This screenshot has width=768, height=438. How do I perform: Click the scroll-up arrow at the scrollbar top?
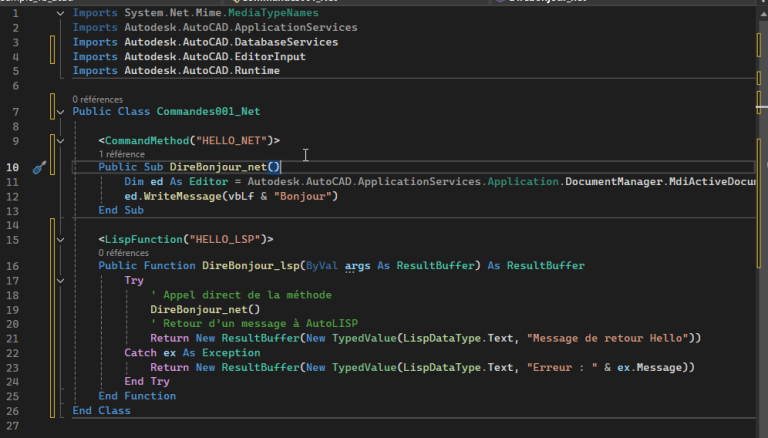tap(762, 14)
